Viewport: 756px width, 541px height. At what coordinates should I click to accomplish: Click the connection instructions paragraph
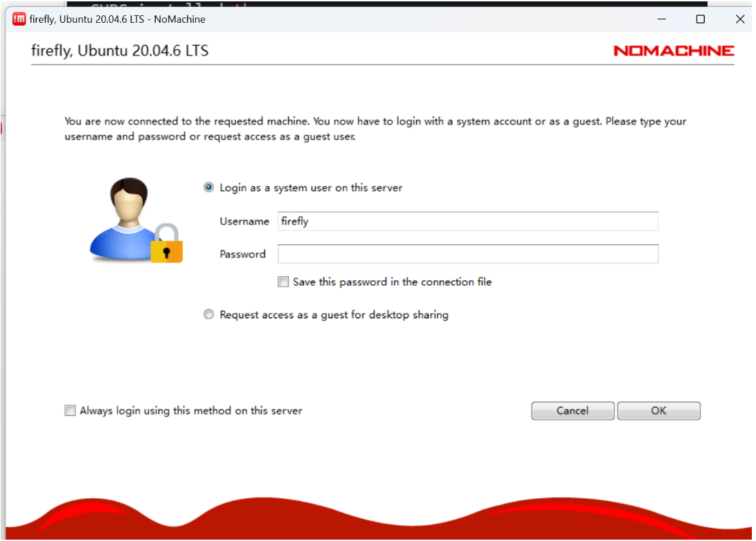tap(375, 129)
